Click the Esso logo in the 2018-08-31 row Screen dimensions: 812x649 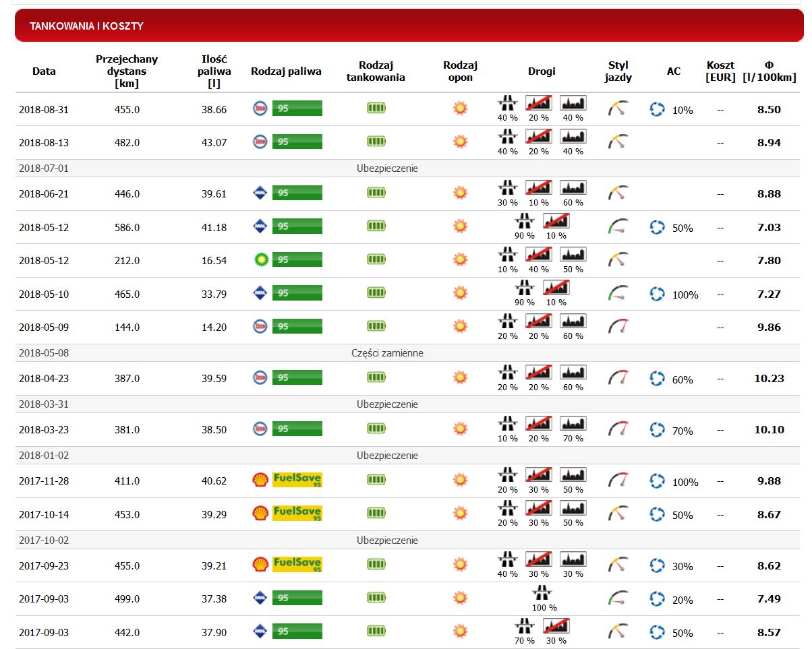pos(260,109)
